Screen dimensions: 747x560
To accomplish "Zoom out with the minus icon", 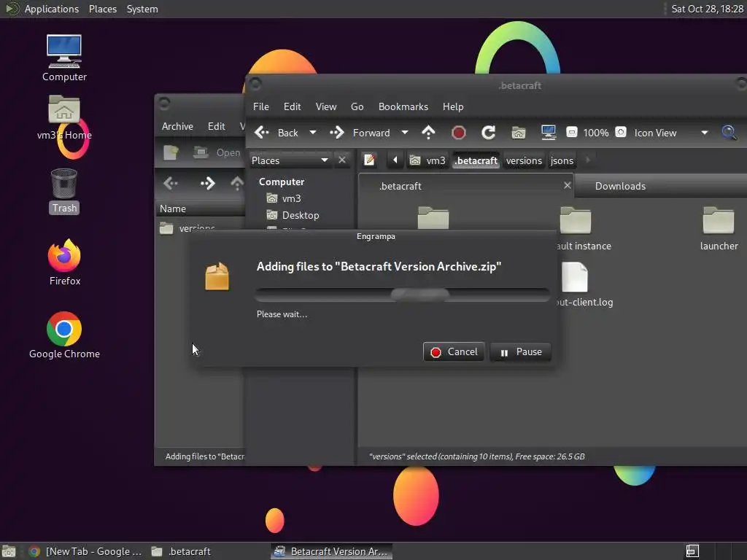I will [572, 132].
